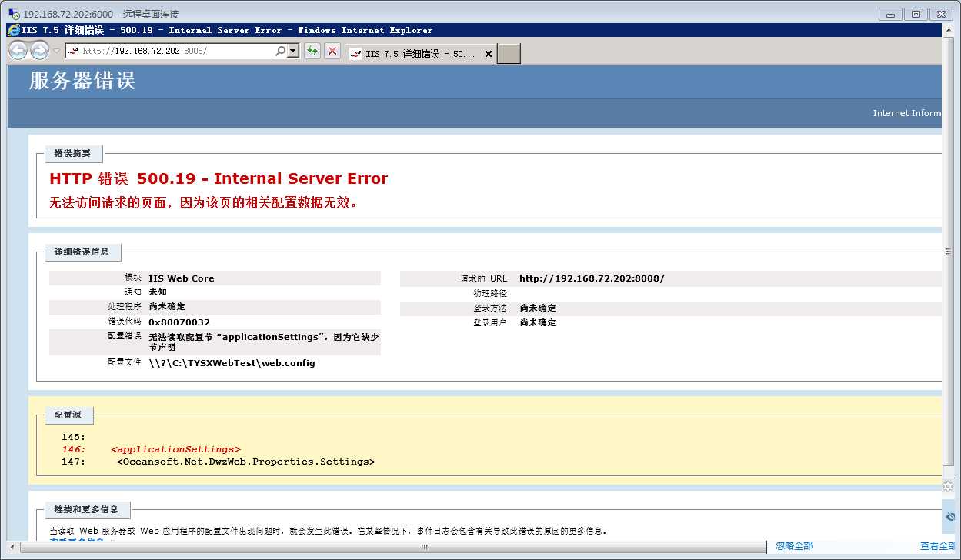The width and height of the screenshot is (961, 560).
Task: Open a new tab with blank tab button
Action: click(509, 53)
